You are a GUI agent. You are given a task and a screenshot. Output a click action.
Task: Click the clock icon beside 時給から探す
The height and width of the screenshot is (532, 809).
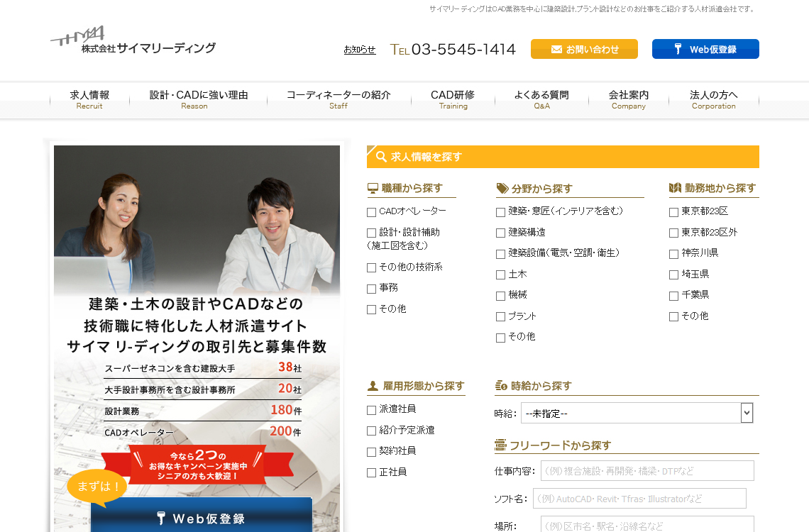click(500, 386)
